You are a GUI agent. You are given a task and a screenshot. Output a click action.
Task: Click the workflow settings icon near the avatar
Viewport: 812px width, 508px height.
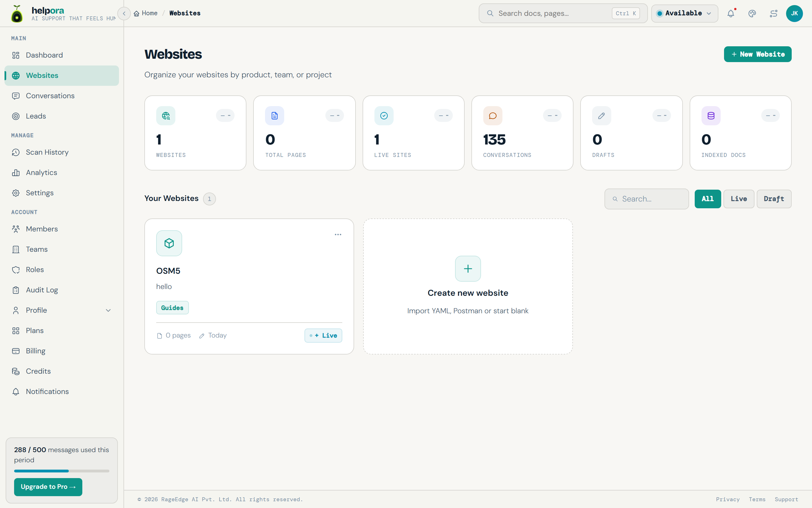coord(774,14)
